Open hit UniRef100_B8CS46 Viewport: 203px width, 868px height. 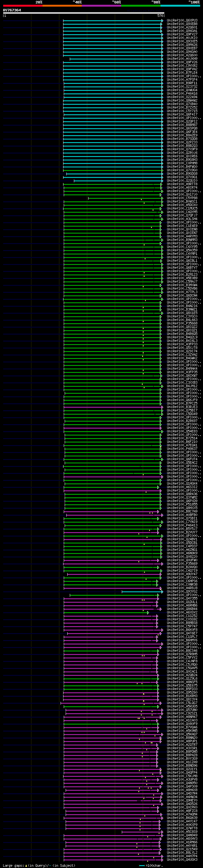[x=182, y=651]
